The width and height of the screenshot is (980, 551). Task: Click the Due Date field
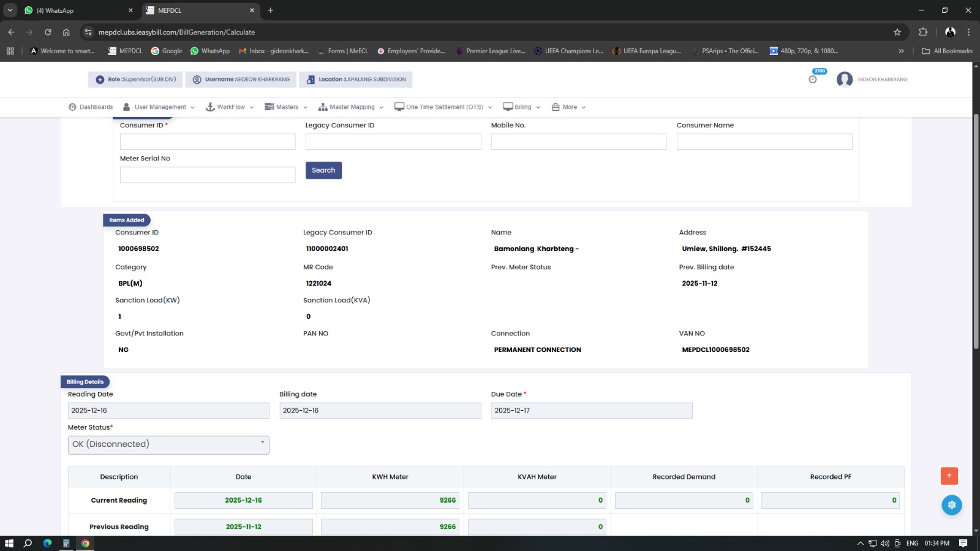[591, 411]
